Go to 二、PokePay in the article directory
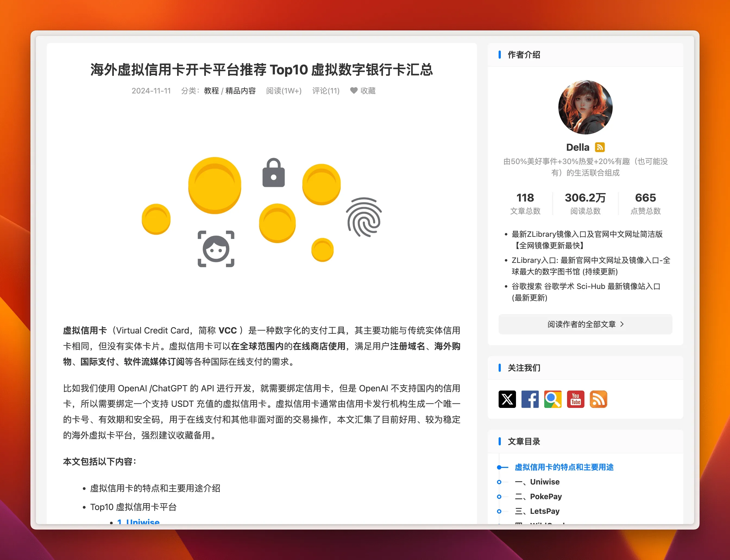The image size is (730, 560). pyautogui.click(x=546, y=496)
